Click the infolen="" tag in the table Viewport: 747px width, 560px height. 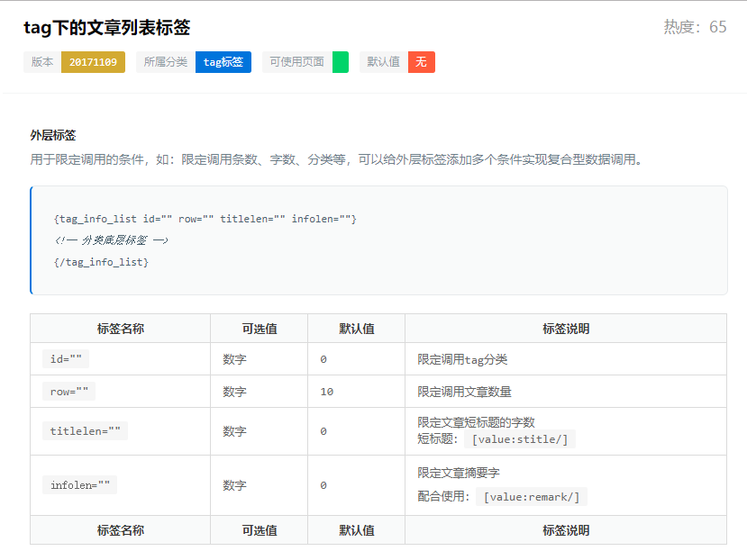pos(79,485)
